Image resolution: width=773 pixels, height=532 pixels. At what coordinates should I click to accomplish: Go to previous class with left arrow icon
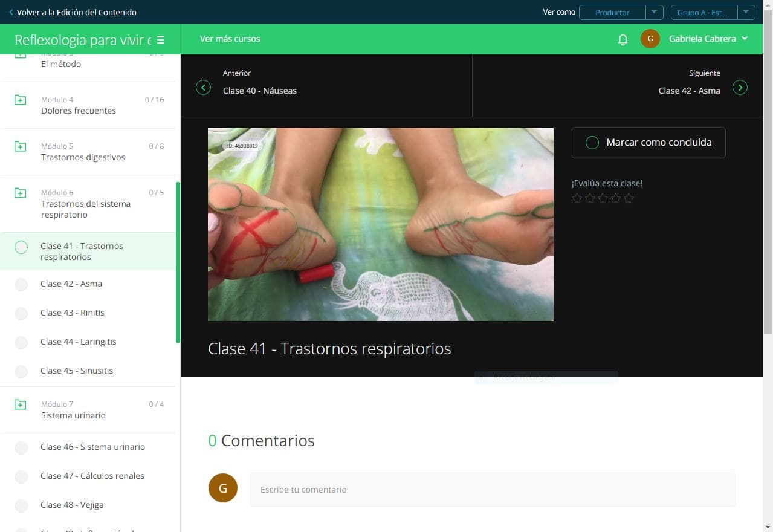[x=204, y=88]
